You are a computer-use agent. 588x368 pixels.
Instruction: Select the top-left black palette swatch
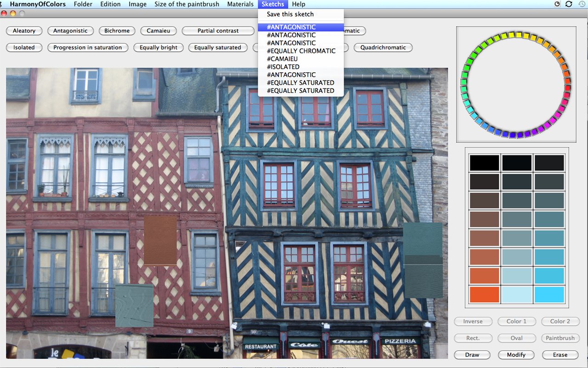484,163
